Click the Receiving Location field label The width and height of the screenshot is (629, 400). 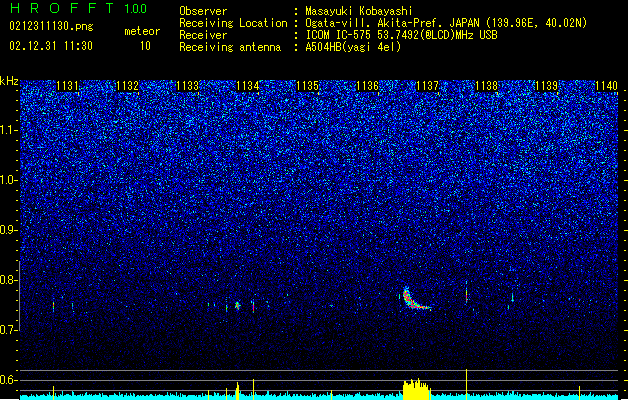point(233,23)
